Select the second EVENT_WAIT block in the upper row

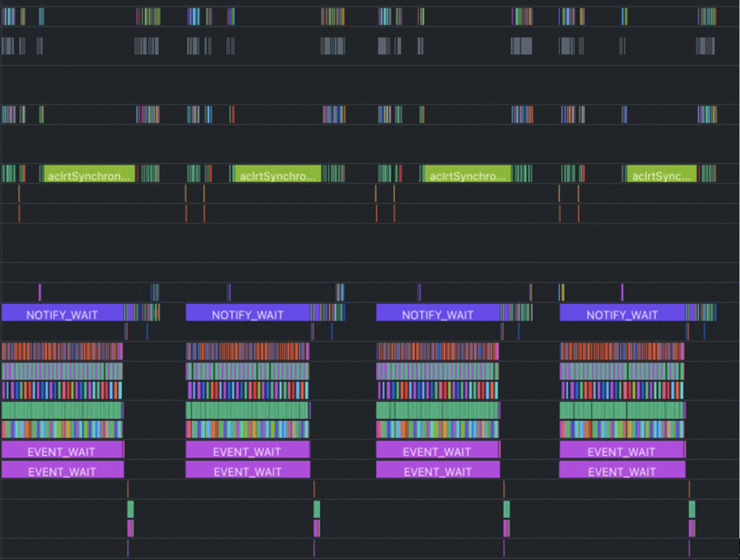coord(248,450)
